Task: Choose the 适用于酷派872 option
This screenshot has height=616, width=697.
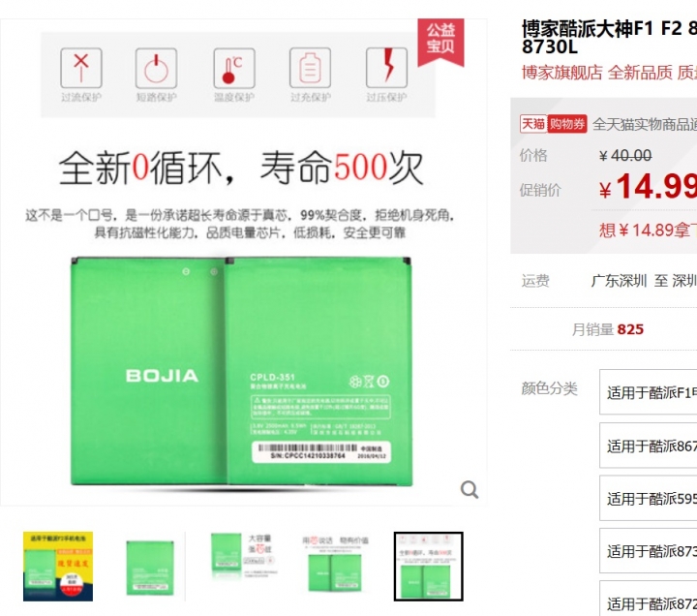Action: point(648,599)
